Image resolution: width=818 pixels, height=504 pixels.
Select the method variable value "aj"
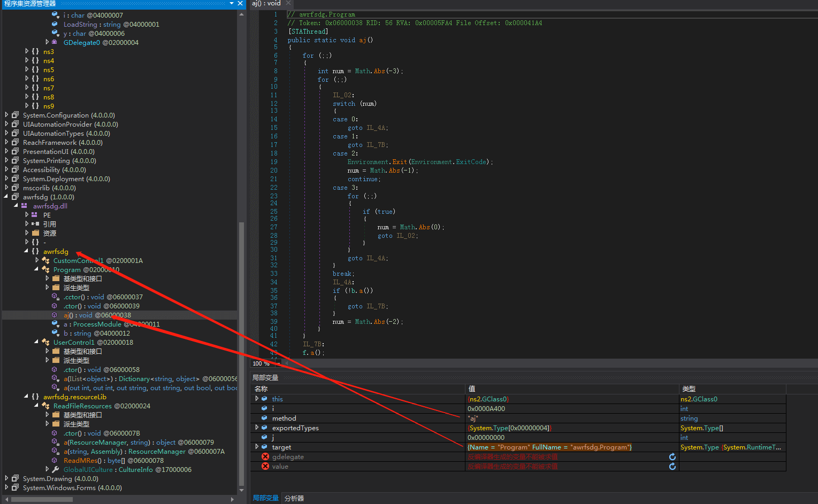tap(473, 418)
